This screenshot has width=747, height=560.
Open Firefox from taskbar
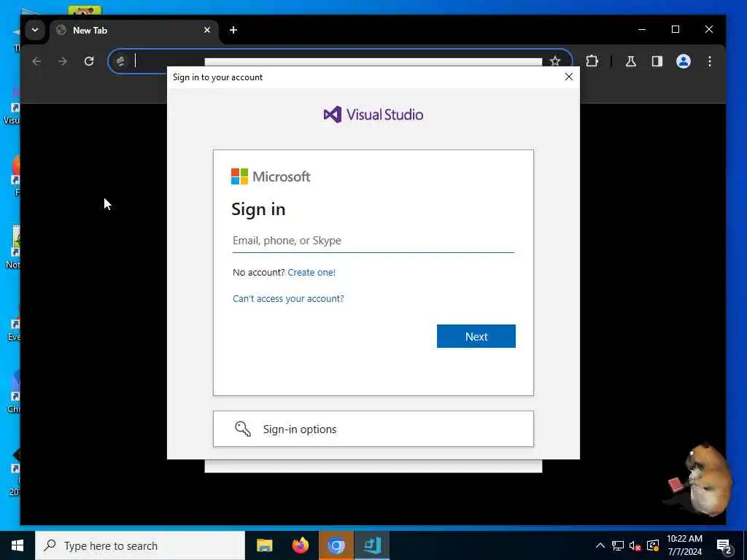pos(300,545)
